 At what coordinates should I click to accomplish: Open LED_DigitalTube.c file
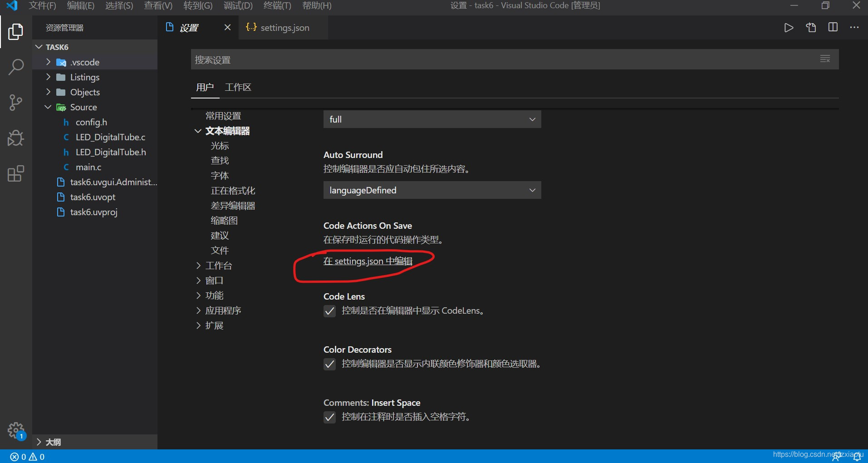(110, 137)
